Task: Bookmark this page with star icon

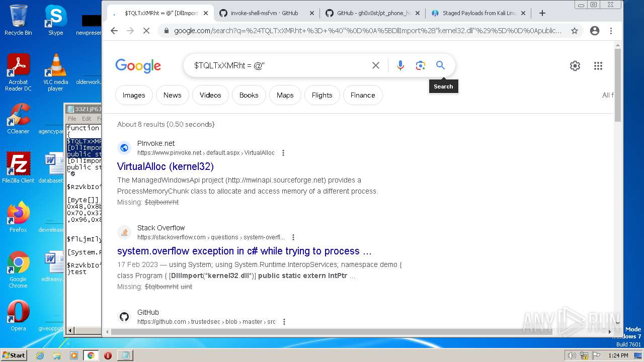Action: coord(574,31)
